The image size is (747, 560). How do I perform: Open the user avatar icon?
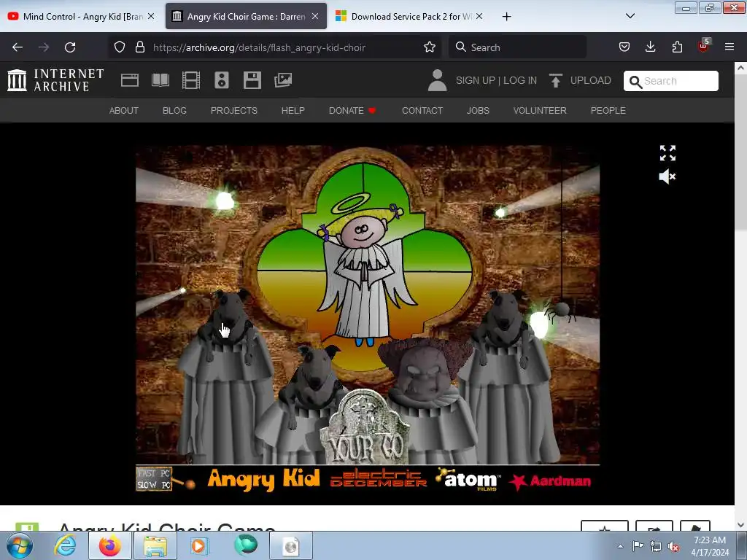pyautogui.click(x=437, y=80)
